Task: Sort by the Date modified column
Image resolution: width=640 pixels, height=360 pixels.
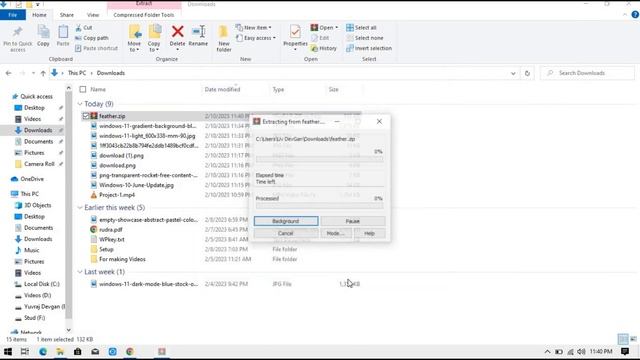Action: pyautogui.click(x=222, y=89)
